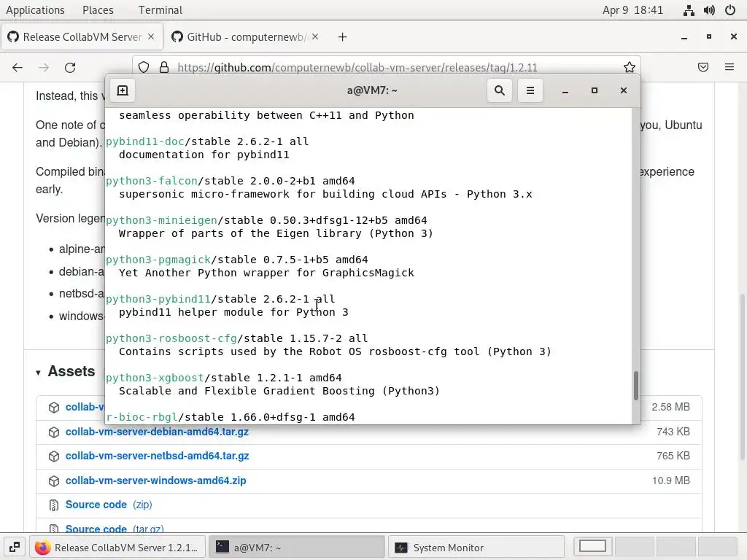The height and width of the screenshot is (560, 747).
Task: Click package icon beside windows-amd64 asset
Action: click(x=54, y=481)
